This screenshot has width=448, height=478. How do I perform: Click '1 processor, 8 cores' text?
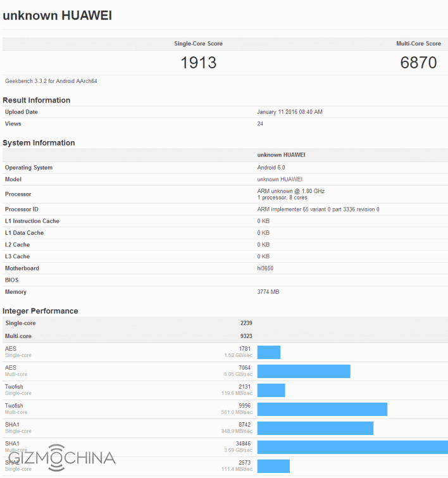[x=282, y=198]
